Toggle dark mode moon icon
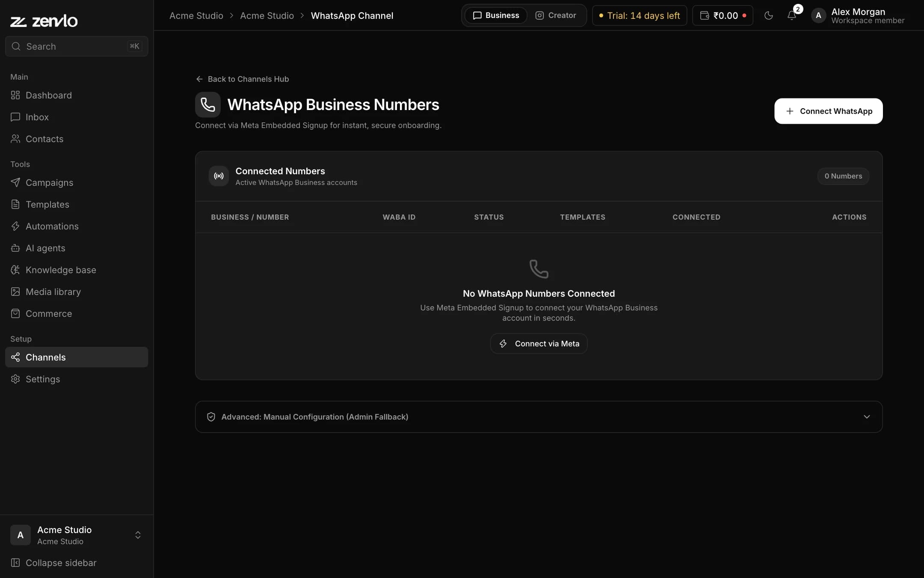Screen dimensions: 924x578 (769, 15)
